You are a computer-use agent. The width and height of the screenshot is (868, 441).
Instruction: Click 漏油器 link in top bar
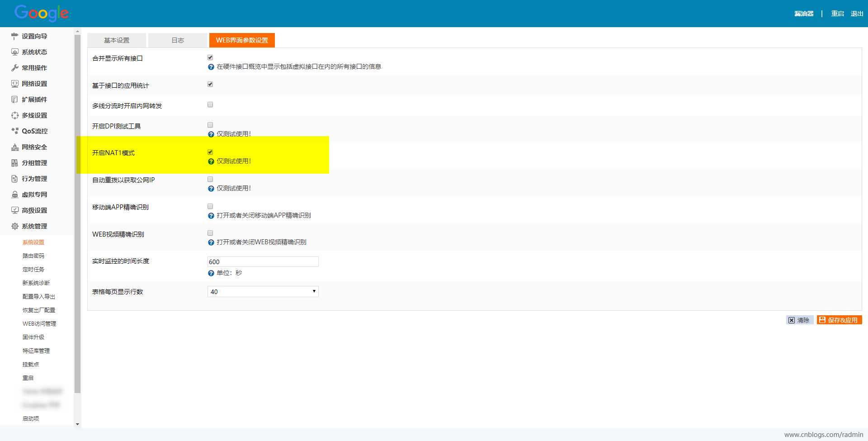804,14
